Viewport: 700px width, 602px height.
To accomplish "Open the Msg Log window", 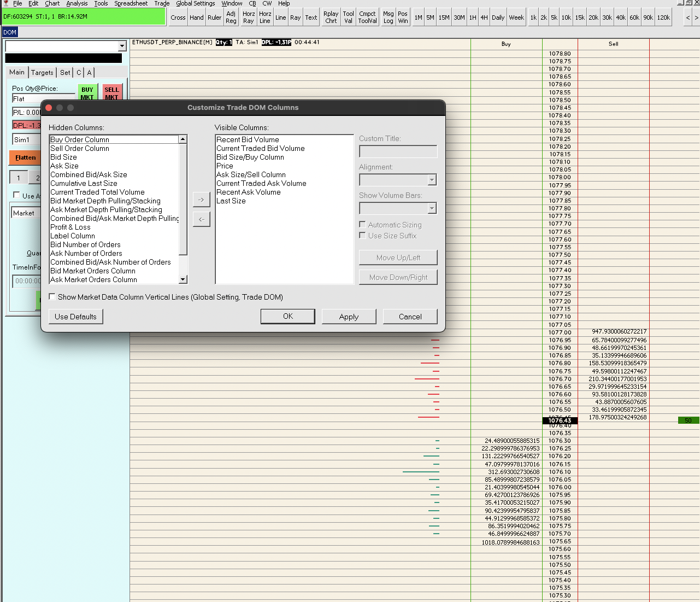I will coord(388,17).
